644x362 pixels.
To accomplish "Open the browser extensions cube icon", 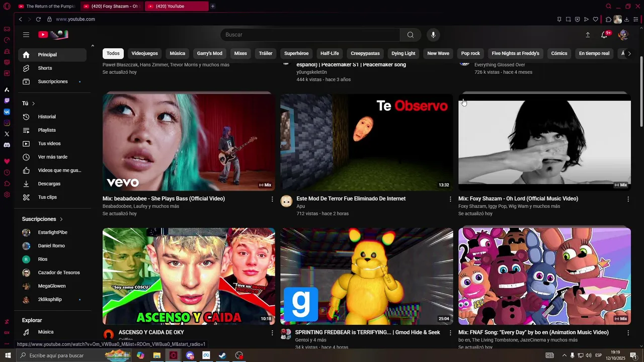I will coord(608,19).
